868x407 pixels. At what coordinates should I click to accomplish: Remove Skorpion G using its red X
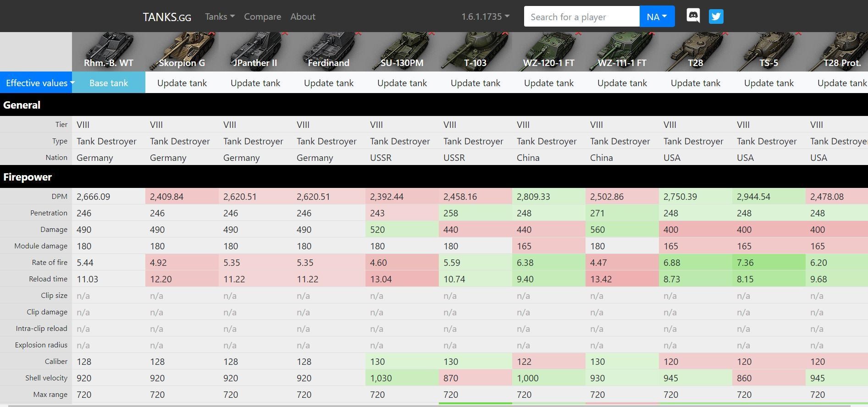(212, 34)
